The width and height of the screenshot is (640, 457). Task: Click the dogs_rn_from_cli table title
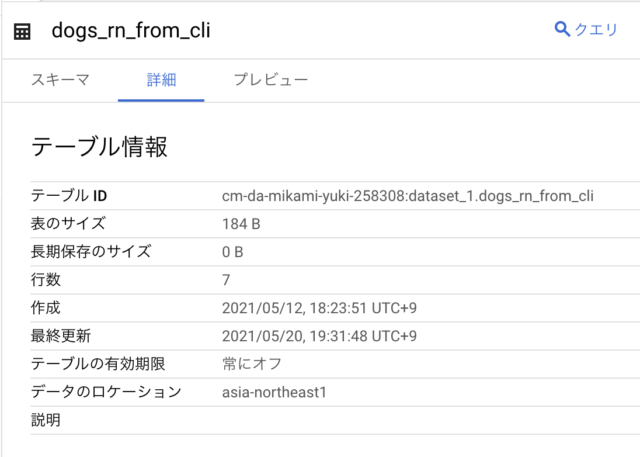tap(131, 31)
